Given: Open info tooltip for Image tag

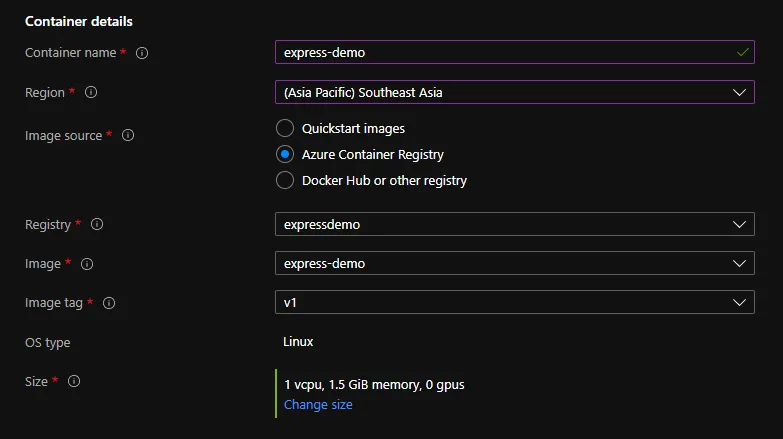Looking at the screenshot, I should pyautogui.click(x=109, y=303).
